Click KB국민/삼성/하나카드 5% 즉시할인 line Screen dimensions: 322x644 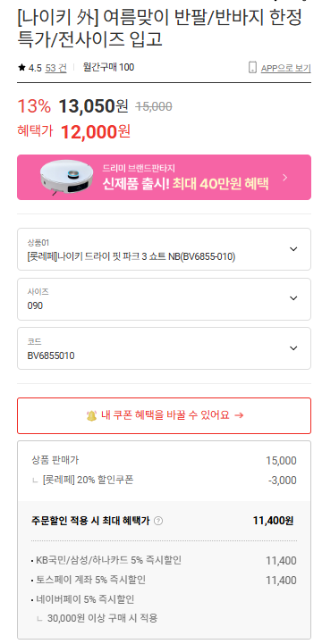tap(164, 560)
